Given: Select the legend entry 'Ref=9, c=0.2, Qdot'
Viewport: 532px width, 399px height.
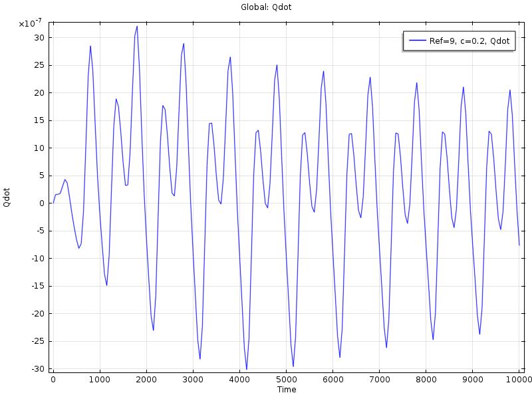Looking at the screenshot, I should tap(469, 41).
